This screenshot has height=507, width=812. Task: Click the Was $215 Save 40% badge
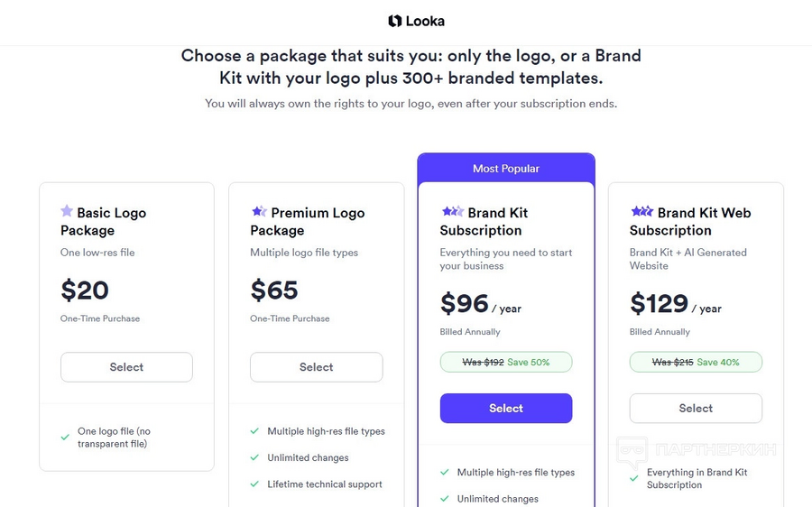[696, 362]
